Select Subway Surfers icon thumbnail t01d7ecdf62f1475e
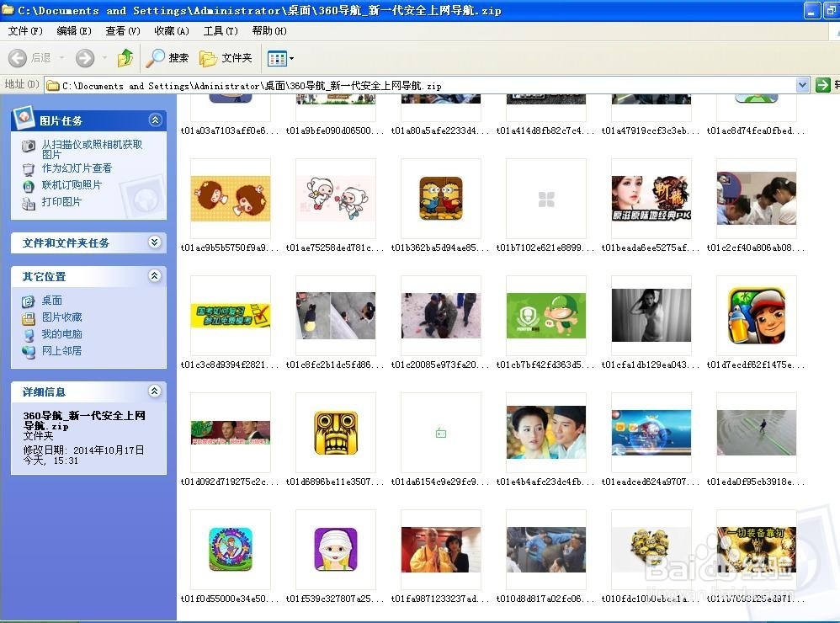The image size is (840, 623). pyautogui.click(x=757, y=316)
